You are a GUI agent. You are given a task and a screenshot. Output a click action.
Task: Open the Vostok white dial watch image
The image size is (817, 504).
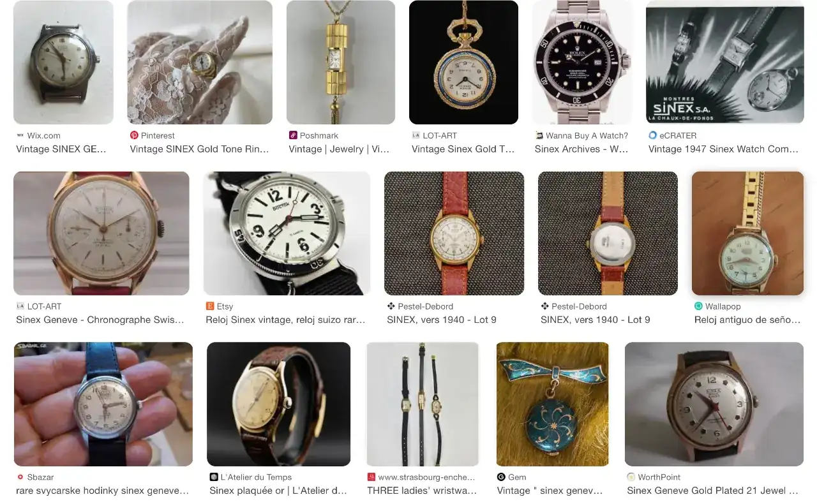coord(287,233)
